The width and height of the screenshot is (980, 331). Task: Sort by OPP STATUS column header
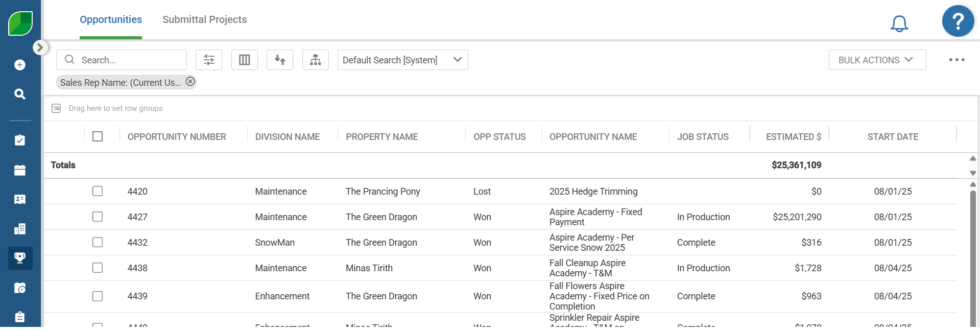[x=499, y=137]
